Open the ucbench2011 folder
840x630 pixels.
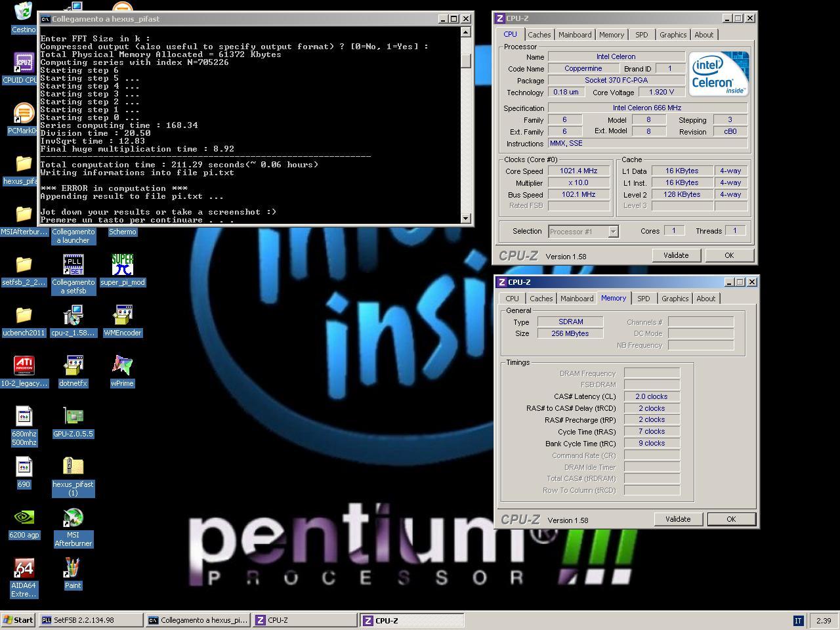click(x=24, y=316)
